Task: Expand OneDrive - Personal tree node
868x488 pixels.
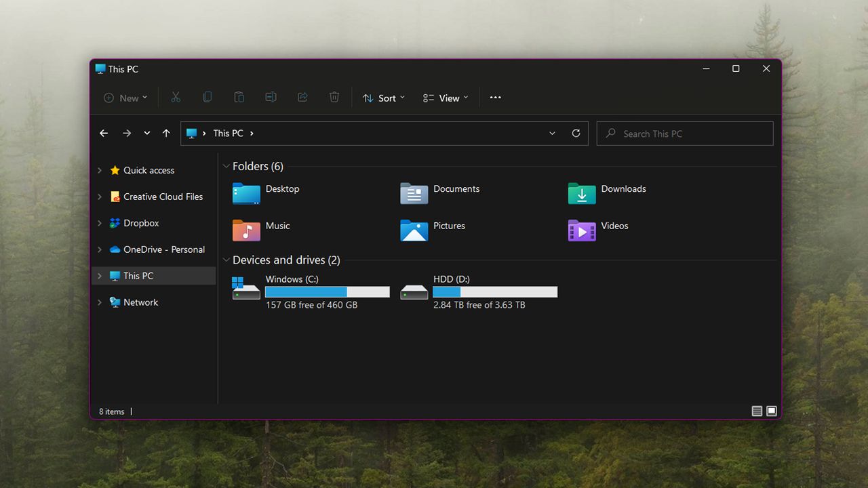Action: tap(100, 249)
